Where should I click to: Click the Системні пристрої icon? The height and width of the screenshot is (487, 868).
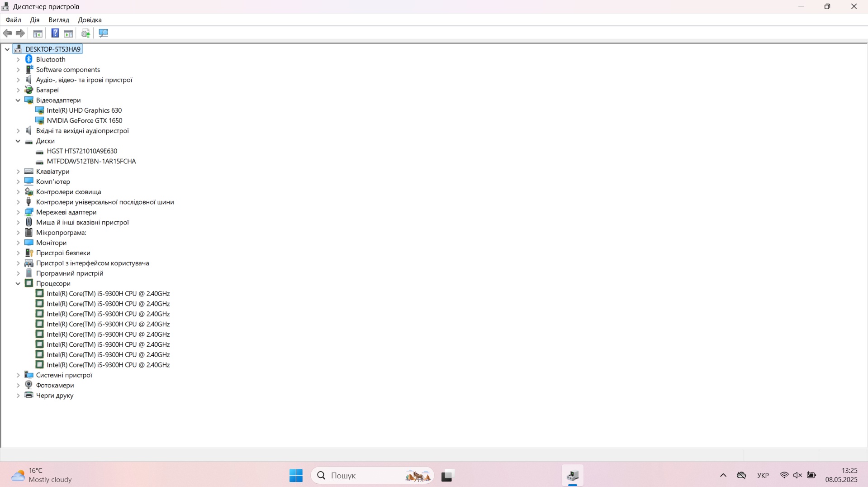pyautogui.click(x=29, y=375)
